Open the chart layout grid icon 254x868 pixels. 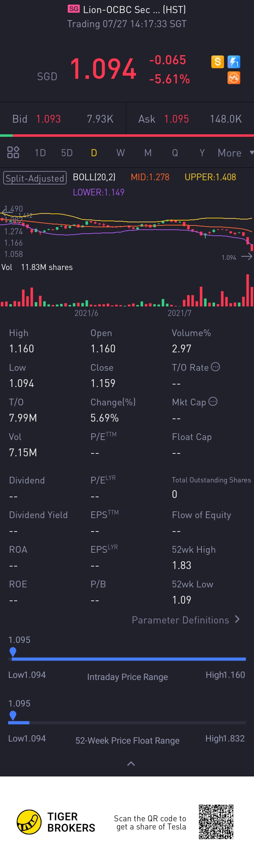pos(13,152)
